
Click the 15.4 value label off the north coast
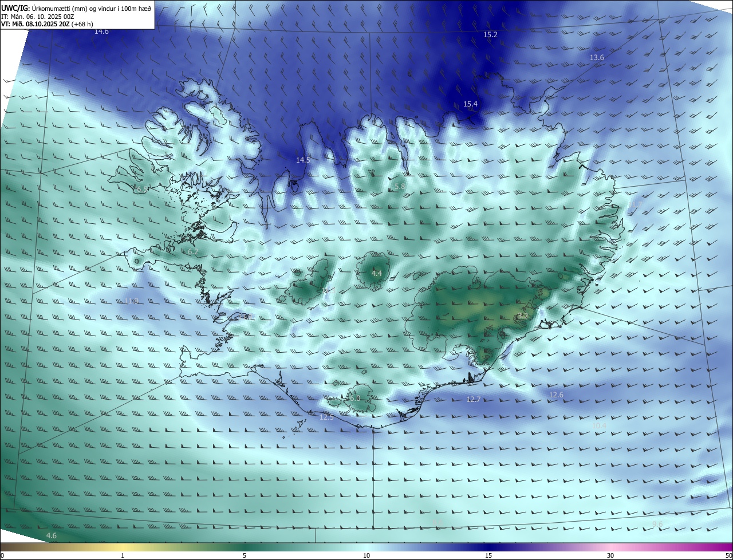click(x=470, y=104)
